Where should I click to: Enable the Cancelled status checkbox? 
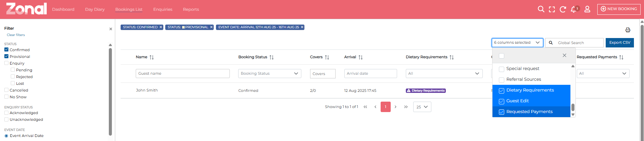[x=6, y=90]
